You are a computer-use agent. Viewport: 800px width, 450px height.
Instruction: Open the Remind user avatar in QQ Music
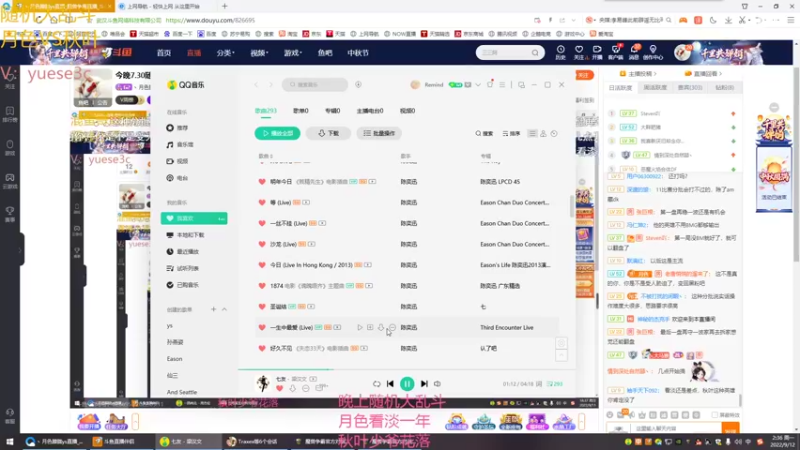pos(415,85)
